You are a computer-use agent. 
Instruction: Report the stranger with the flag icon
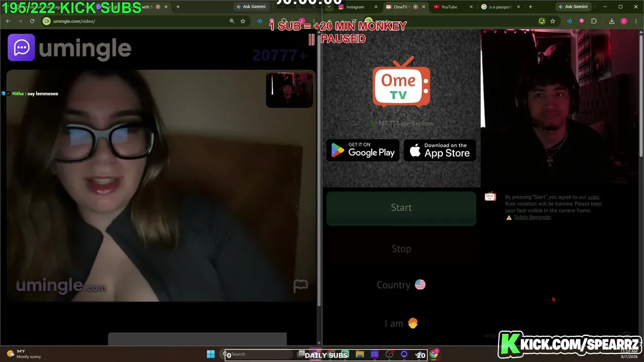coord(300,286)
